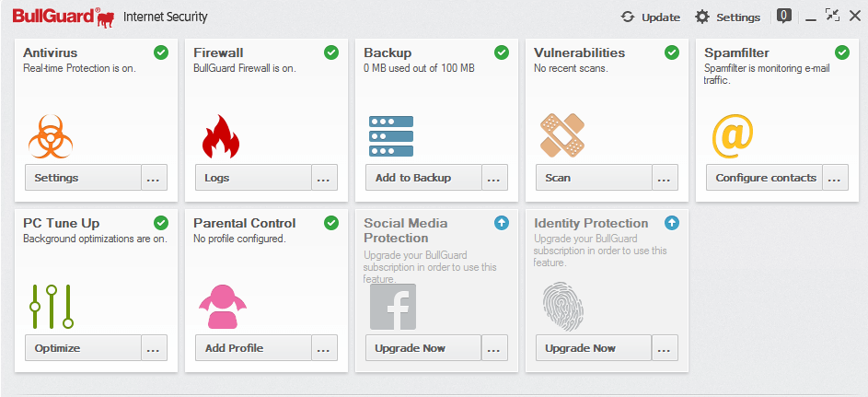This screenshot has height=397, width=868.
Task: Open Antivirus more options (...) menu
Action: 154,178
